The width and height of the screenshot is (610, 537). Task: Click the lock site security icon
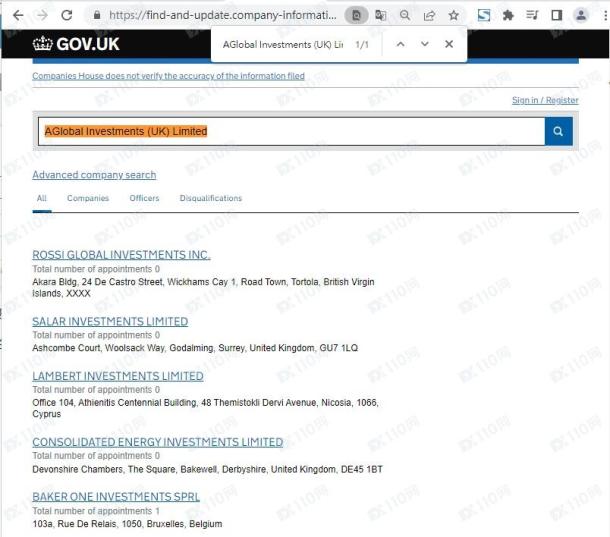click(x=97, y=16)
